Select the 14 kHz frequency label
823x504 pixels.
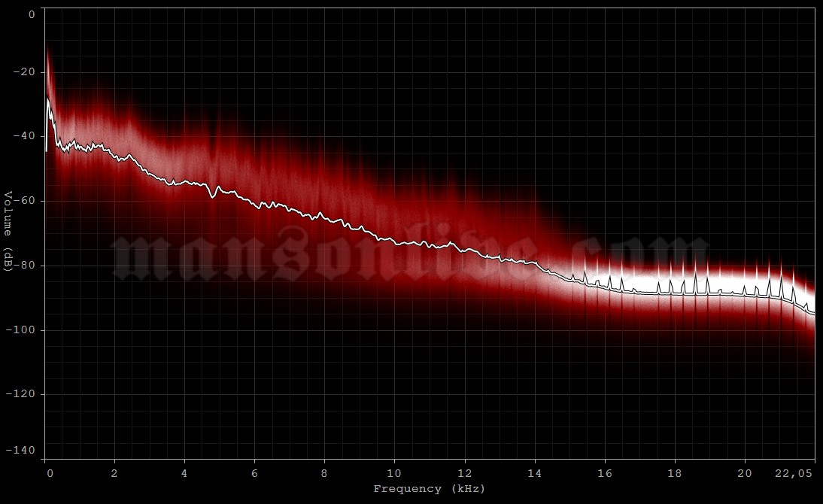pyautogui.click(x=533, y=472)
